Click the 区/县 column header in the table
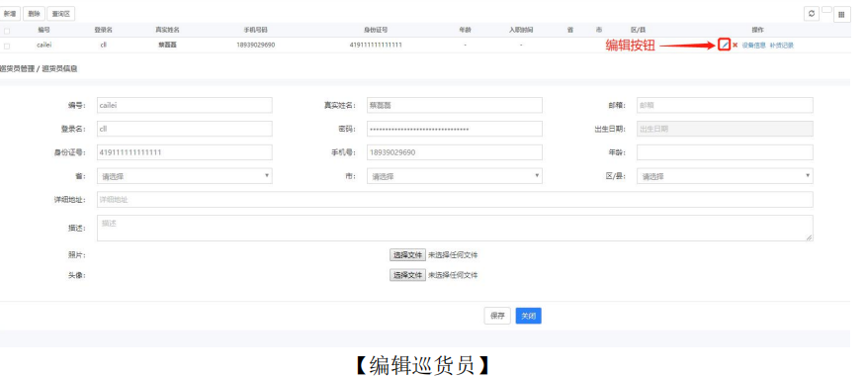The image size is (868, 379). tap(638, 30)
